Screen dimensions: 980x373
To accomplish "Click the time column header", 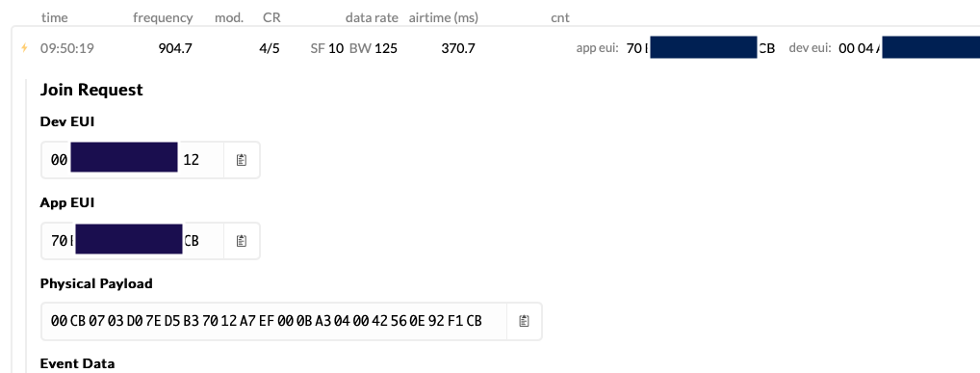I will click(x=54, y=17).
